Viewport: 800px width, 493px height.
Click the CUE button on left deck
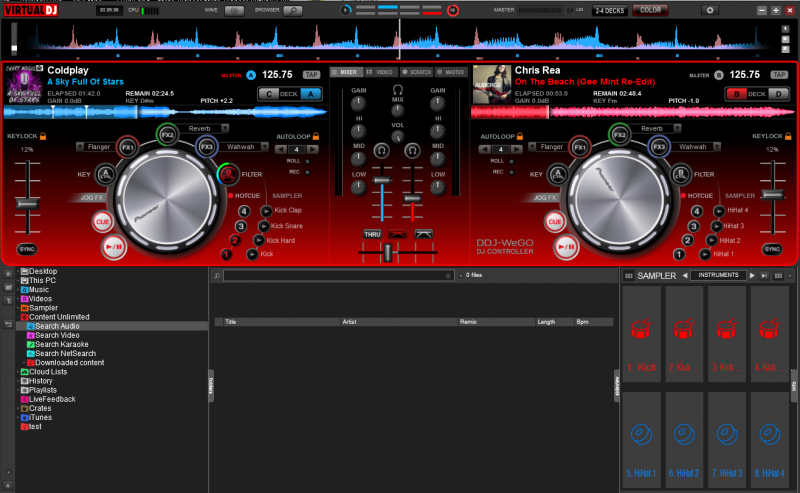click(x=103, y=221)
